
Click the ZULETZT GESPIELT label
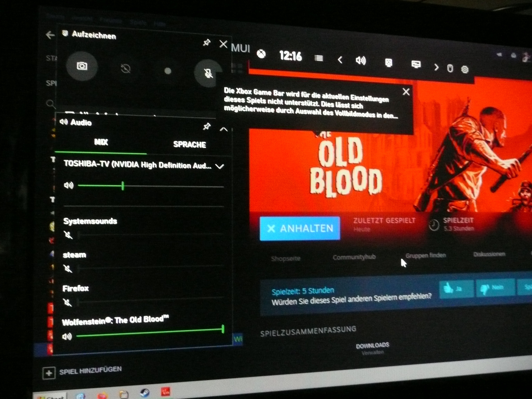pos(384,221)
